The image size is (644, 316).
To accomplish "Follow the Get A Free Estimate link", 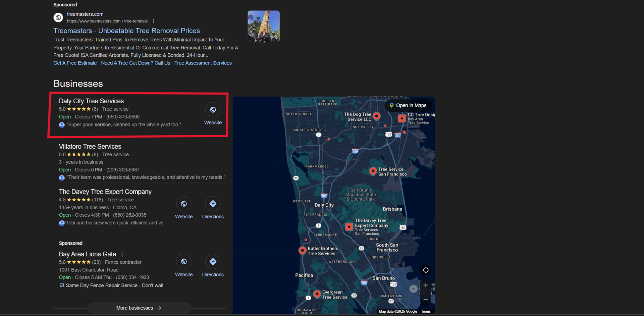I will click(x=75, y=63).
